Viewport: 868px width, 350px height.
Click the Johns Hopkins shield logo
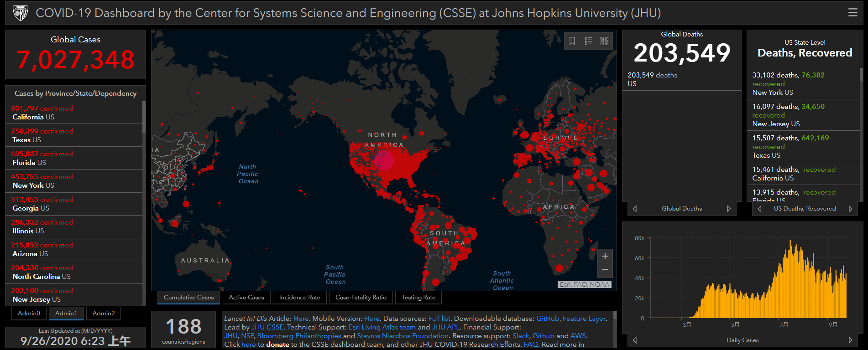point(21,13)
